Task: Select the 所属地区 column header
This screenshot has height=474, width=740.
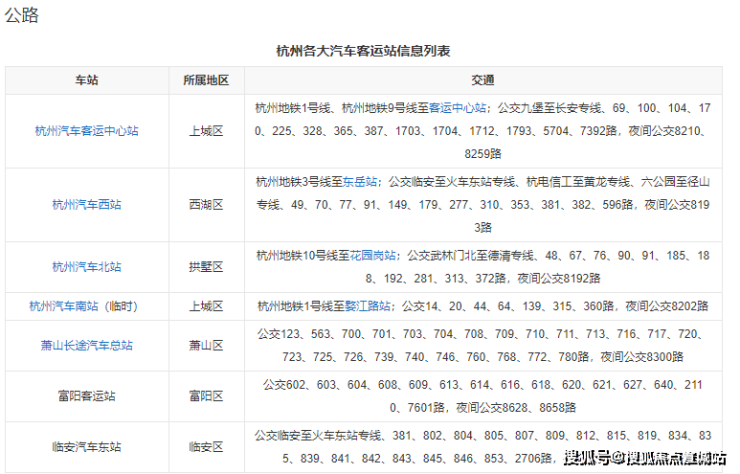Action: [x=206, y=80]
